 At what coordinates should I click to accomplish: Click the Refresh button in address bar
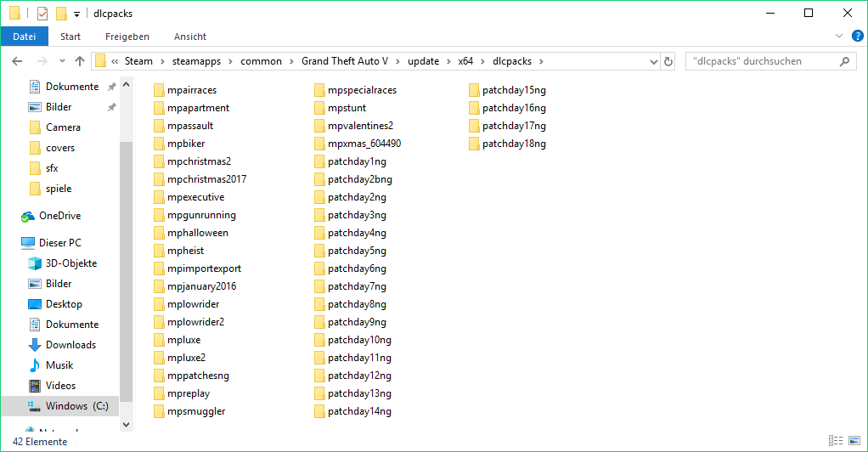(x=668, y=61)
